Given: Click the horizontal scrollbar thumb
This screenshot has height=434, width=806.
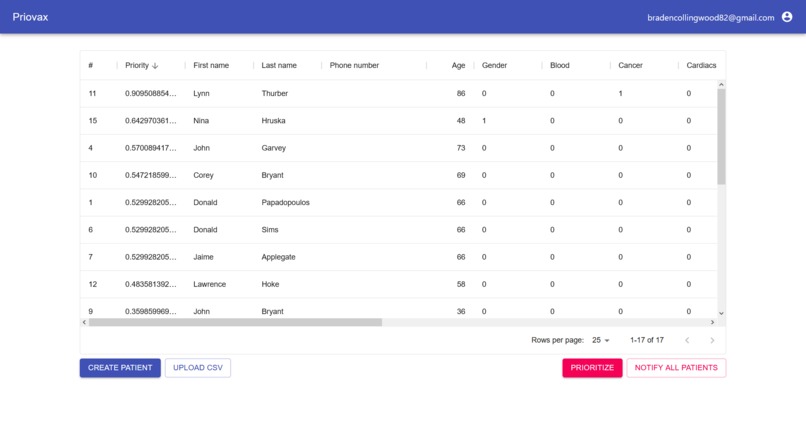Looking at the screenshot, I should (x=235, y=322).
